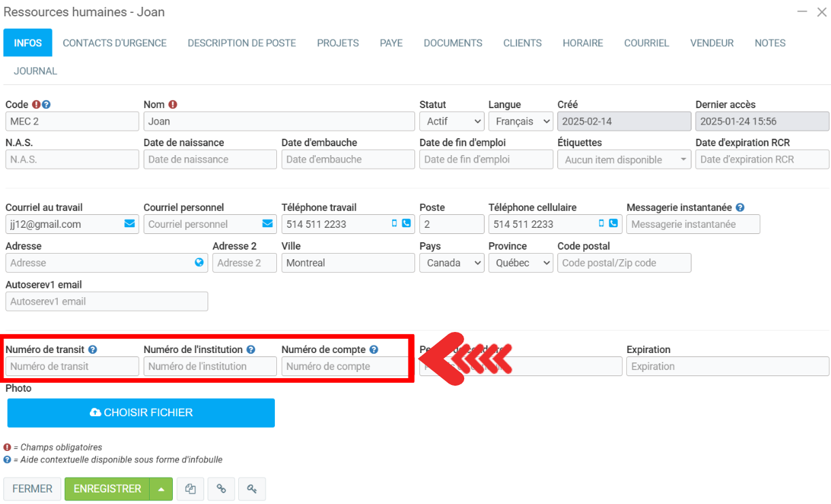Click the Fermer button

click(x=32, y=488)
